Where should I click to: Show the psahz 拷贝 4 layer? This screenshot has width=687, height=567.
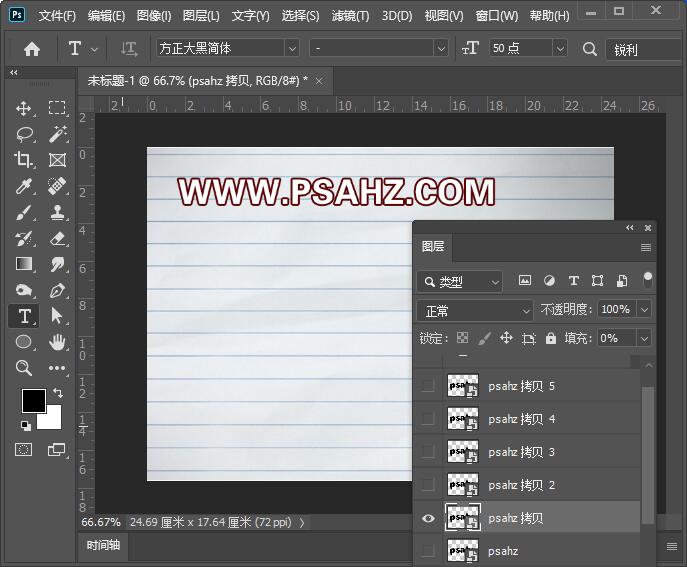click(x=428, y=418)
